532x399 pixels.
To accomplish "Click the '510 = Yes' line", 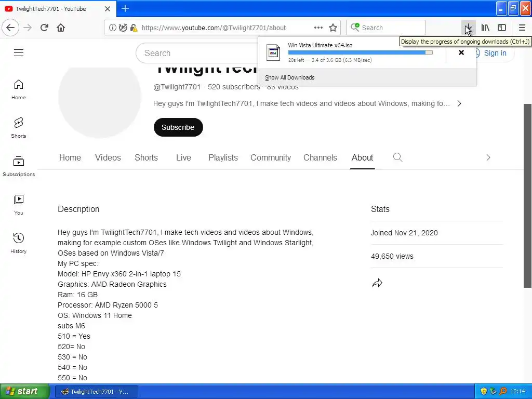I will [x=74, y=336].
